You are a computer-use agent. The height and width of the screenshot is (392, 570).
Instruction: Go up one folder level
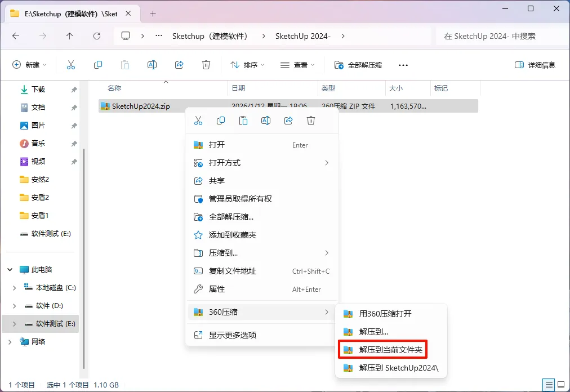click(69, 35)
